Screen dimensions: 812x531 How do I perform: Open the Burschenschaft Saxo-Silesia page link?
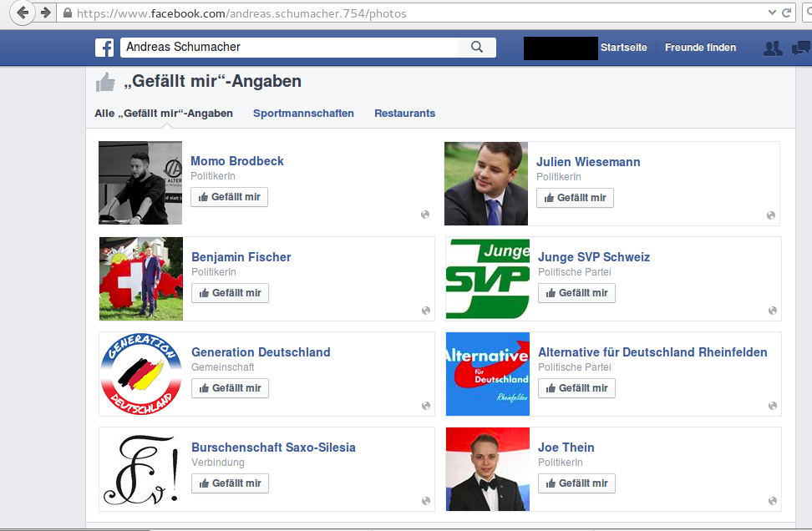tap(273, 448)
